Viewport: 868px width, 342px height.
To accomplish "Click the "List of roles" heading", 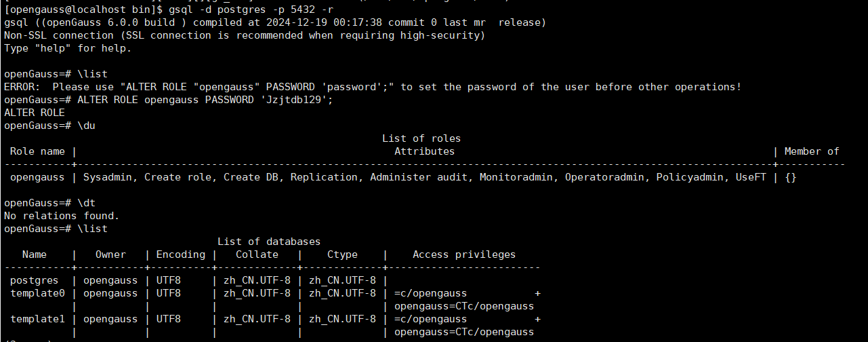I will [421, 138].
